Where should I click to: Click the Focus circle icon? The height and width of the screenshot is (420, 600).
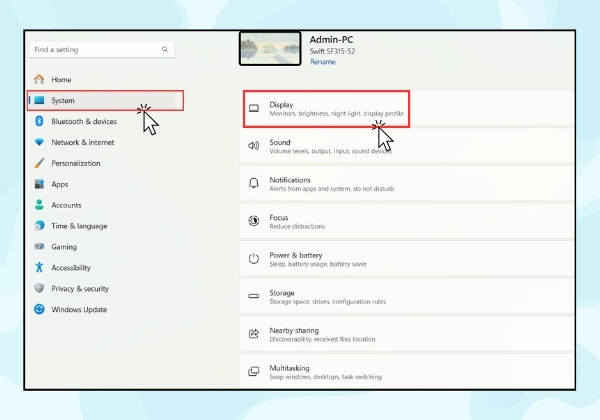254,221
